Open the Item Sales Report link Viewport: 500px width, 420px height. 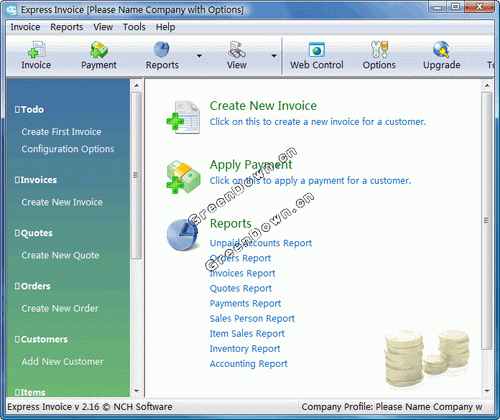coord(247,334)
